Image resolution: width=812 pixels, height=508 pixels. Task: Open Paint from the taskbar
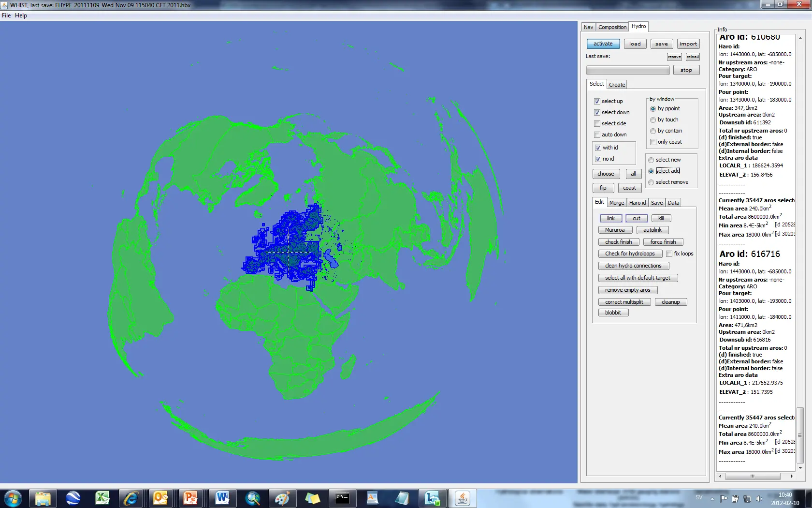click(x=282, y=498)
